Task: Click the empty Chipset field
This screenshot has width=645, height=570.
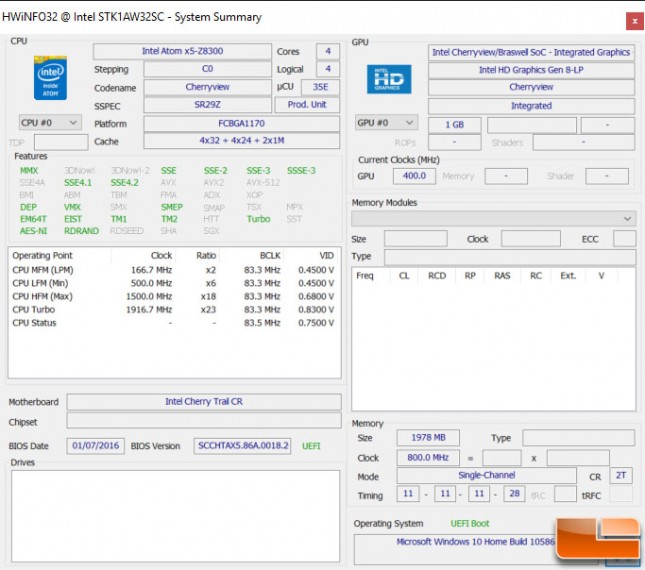Action: pyautogui.click(x=204, y=421)
